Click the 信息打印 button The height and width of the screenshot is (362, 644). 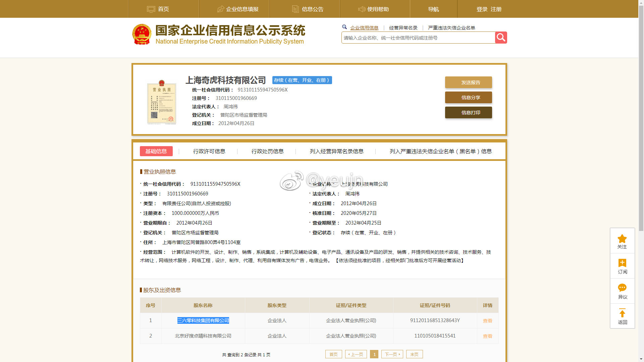click(469, 113)
